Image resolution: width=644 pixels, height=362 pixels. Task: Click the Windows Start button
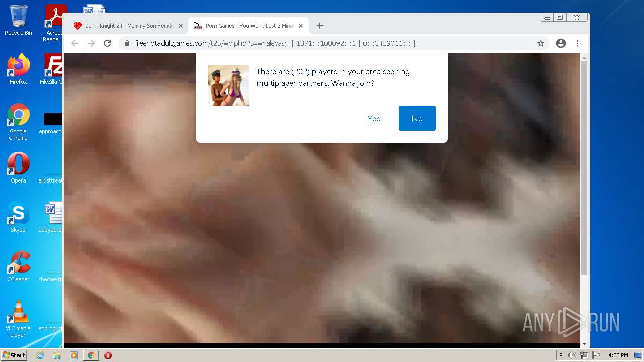pos(14,355)
